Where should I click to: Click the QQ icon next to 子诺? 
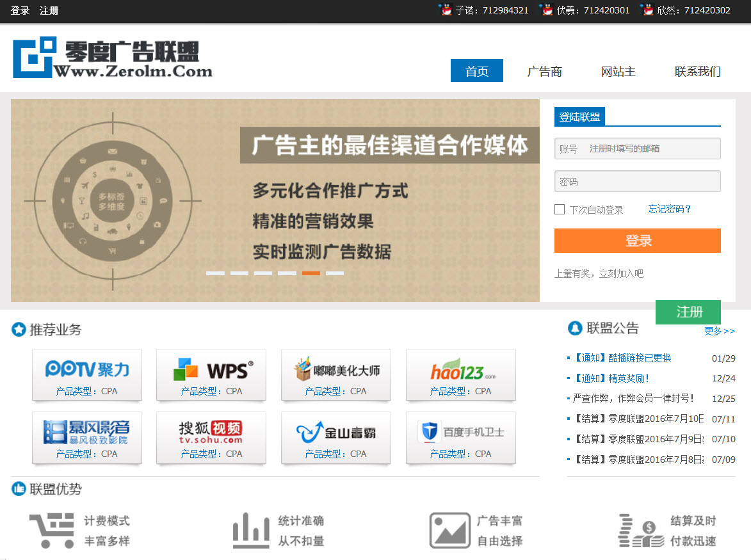tap(445, 10)
